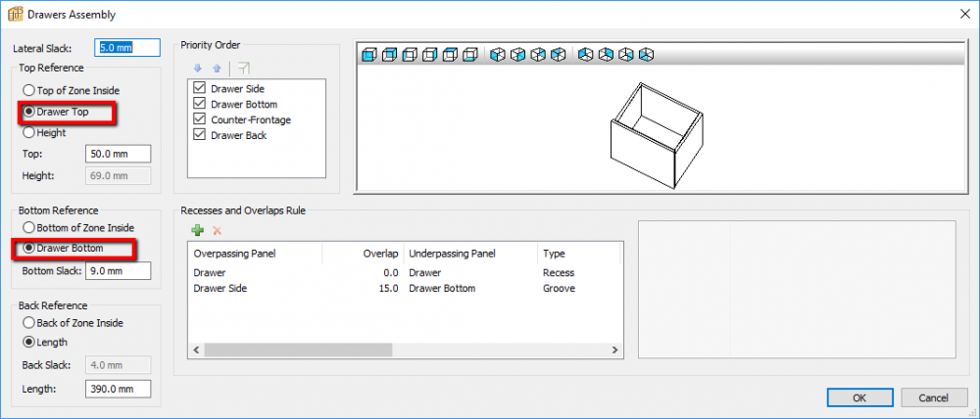Select Bottom of Zone Inside radio
Image resolution: width=980 pixels, height=419 pixels.
(78, 228)
